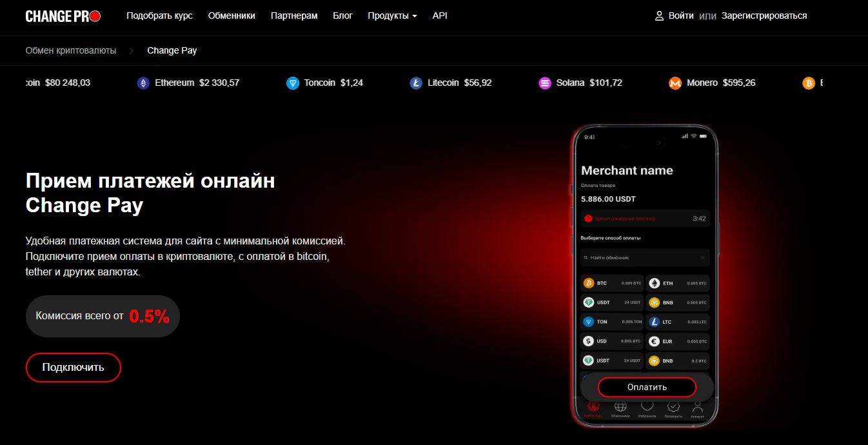868x445 pixels.
Task: Click the Litecoin price $56,92
Action: point(478,83)
